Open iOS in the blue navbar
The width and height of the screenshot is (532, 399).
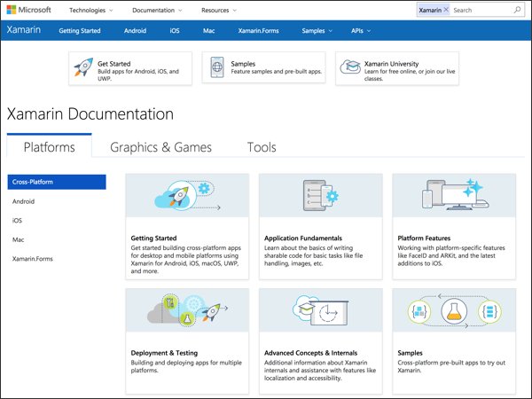[x=175, y=30]
